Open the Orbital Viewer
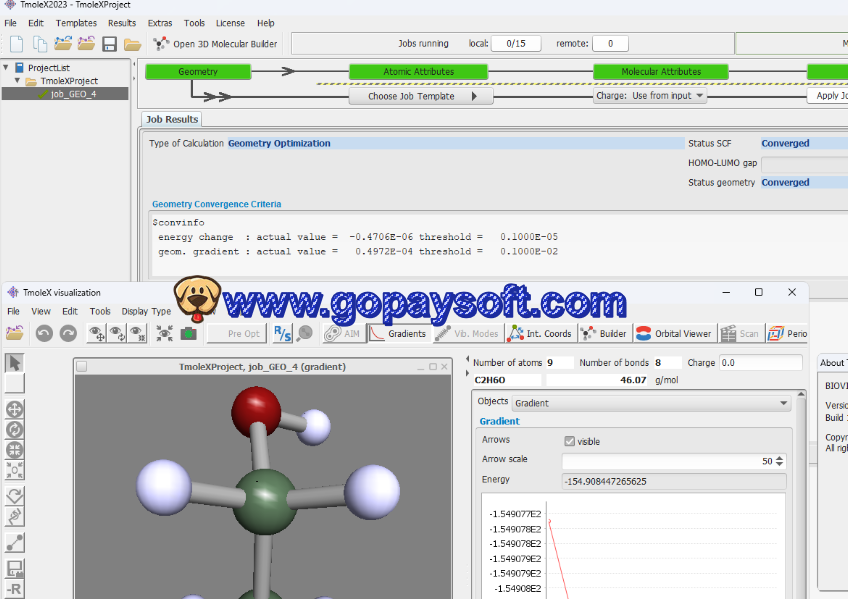This screenshot has width=848, height=599. (x=674, y=334)
